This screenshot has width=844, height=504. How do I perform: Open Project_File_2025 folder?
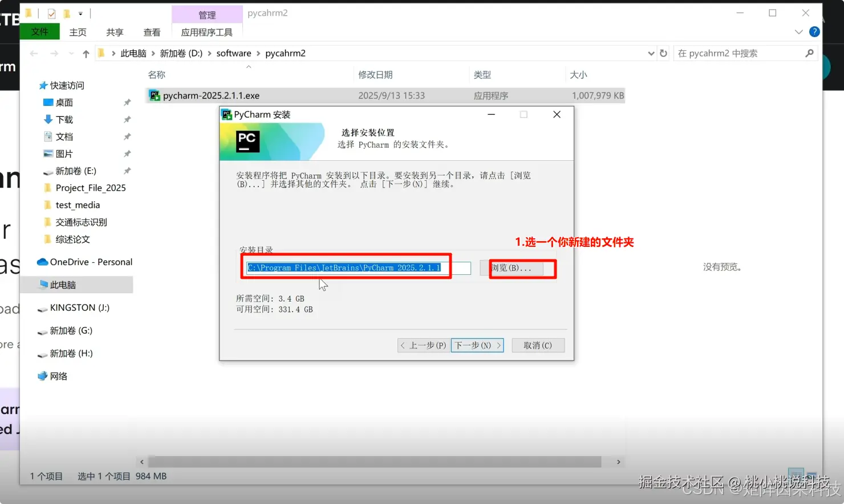point(90,188)
